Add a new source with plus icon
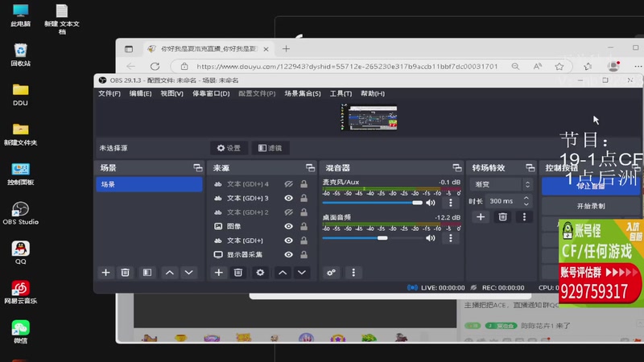 218,273
